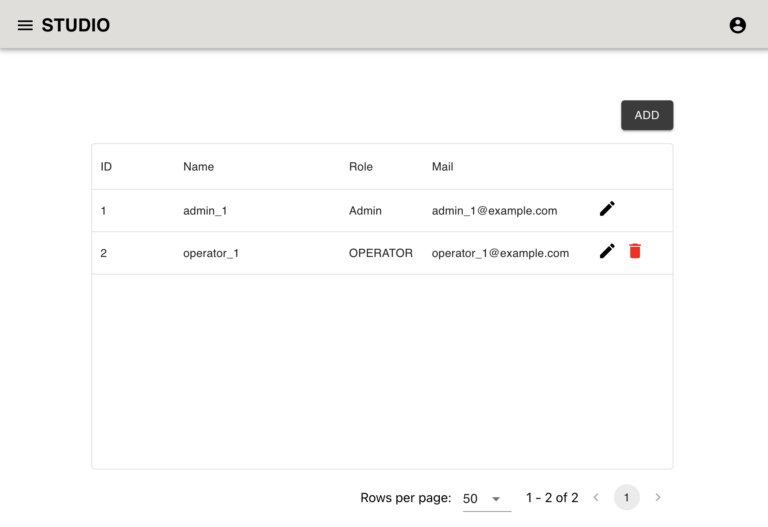768x527 pixels.
Task: Click admin_1@example.com mail cell
Action: (x=494, y=211)
